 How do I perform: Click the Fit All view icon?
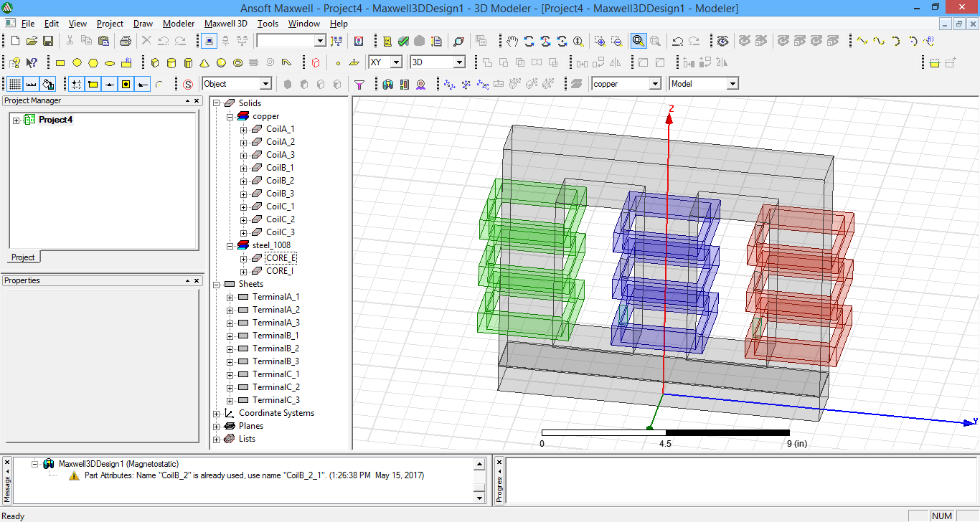(x=639, y=41)
